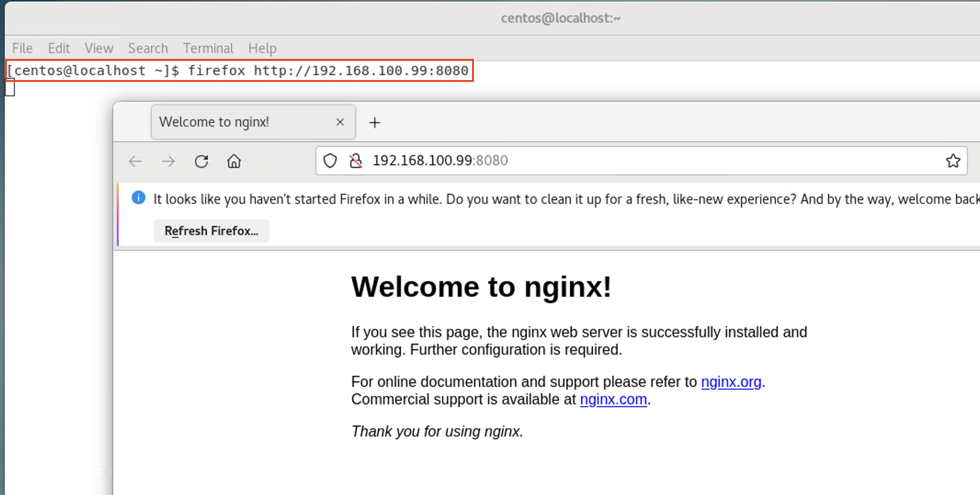Open a new Firefox tab
The height and width of the screenshot is (495, 980).
click(x=375, y=122)
